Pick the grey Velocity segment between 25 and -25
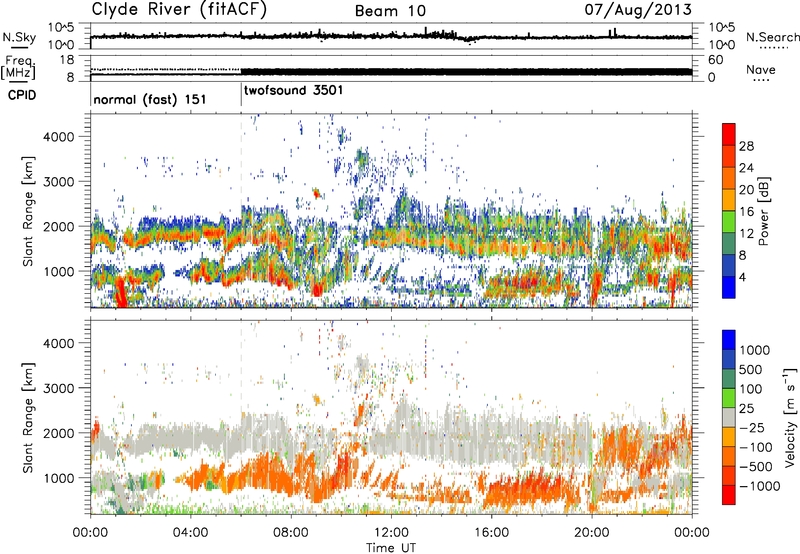Image resolution: width=800 pixels, height=554 pixels. point(729,418)
